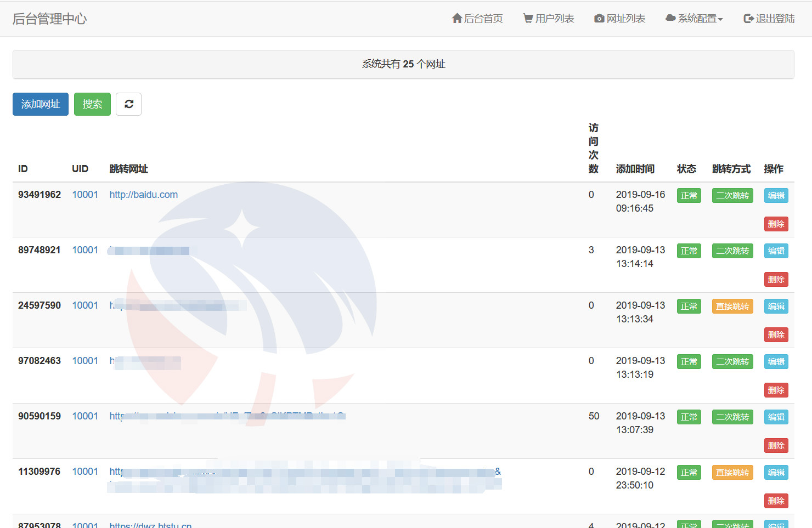812x528 pixels.
Task: Click the logout icon for 退出登陆
Action: point(748,19)
